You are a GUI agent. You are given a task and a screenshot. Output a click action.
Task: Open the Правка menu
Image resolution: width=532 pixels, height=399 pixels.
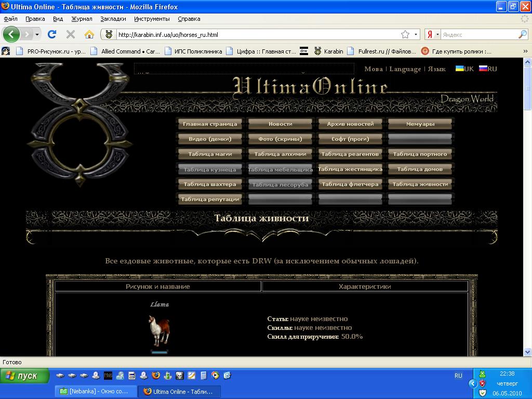pyautogui.click(x=35, y=19)
